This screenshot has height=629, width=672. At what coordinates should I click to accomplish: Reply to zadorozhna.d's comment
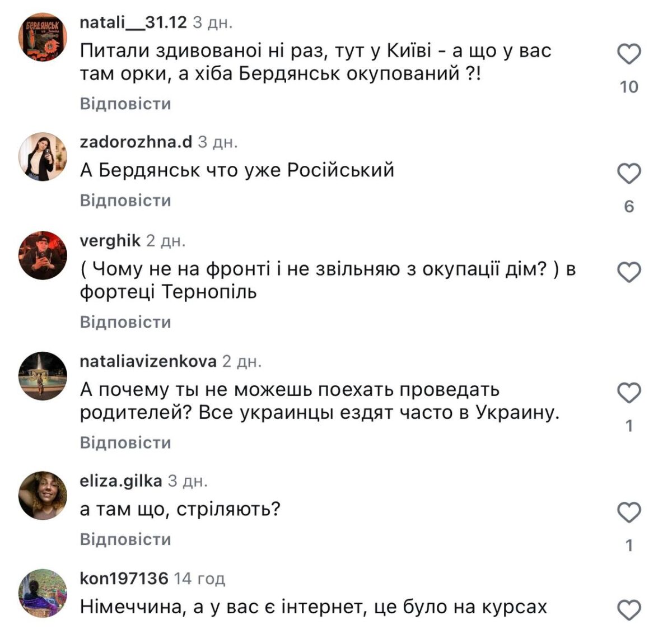point(125,201)
